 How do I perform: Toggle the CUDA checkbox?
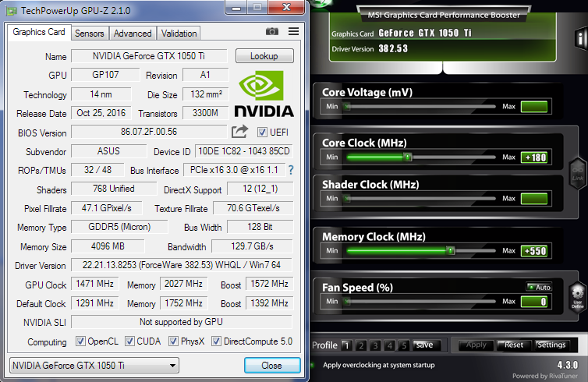pyautogui.click(x=129, y=341)
